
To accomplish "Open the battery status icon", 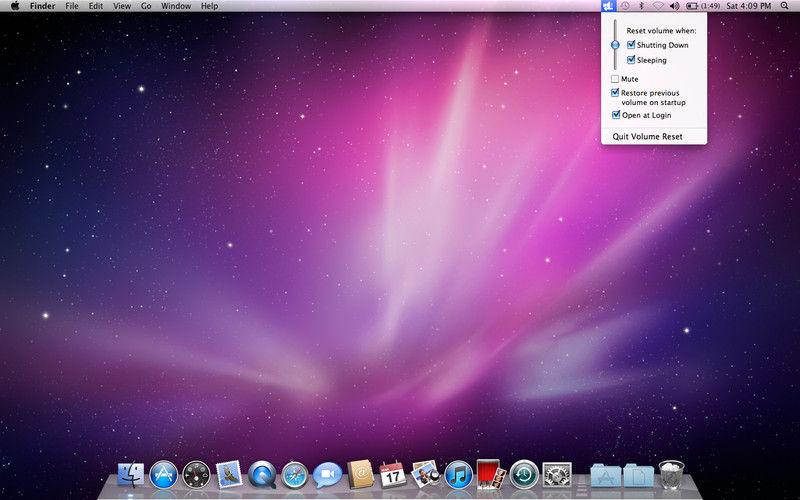I will pos(692,6).
